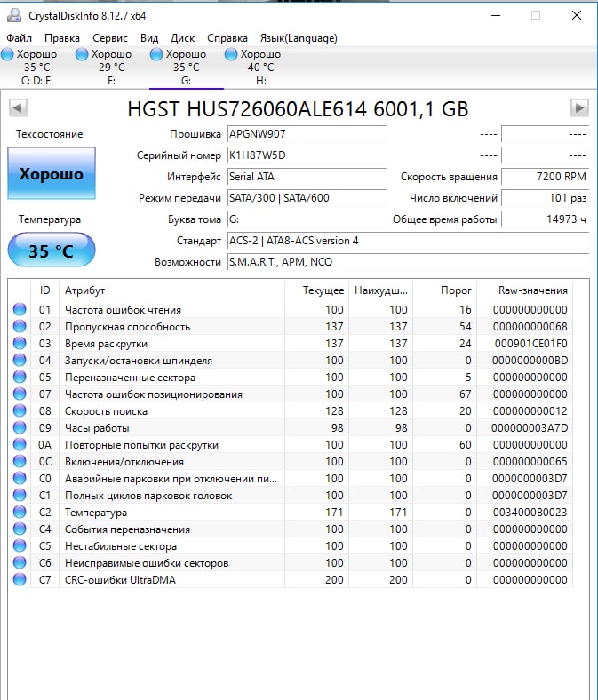598x700 pixels.
Task: Click status icon for CRC-ошибки UltraDMA
Action: click(x=20, y=579)
